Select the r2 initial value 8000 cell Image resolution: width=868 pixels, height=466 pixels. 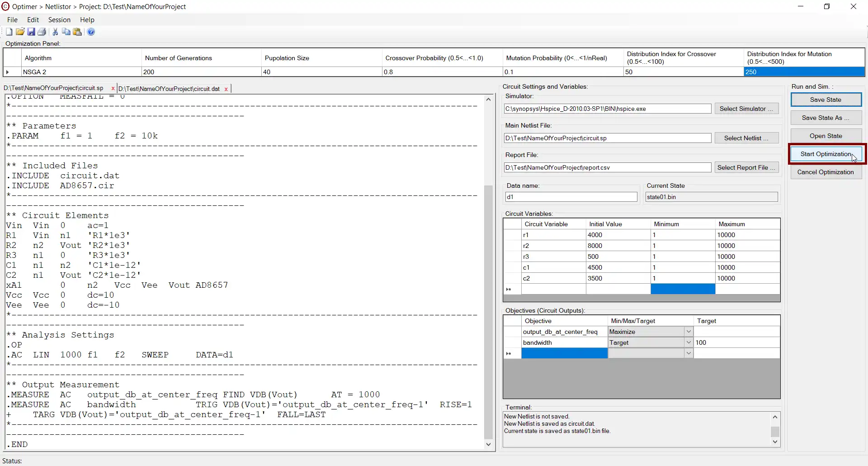click(618, 246)
